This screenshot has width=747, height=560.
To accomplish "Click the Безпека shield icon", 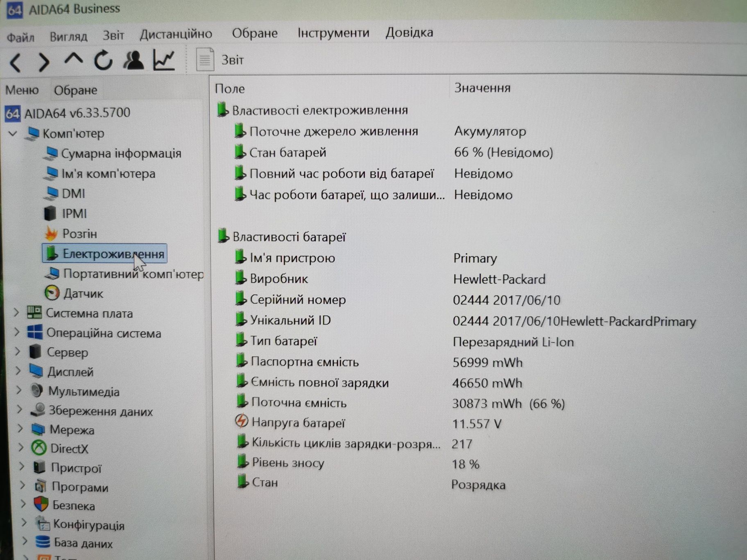I will click(x=41, y=505).
